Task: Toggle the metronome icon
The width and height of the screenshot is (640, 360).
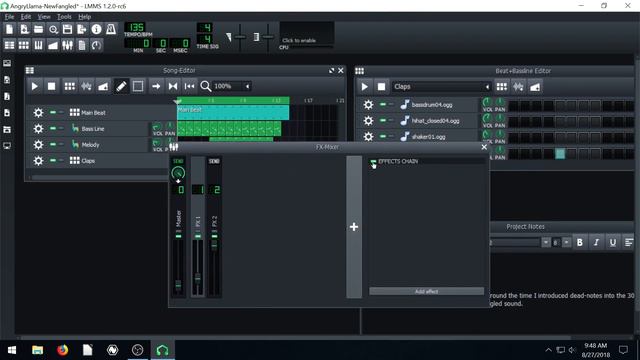Action: coord(111,29)
